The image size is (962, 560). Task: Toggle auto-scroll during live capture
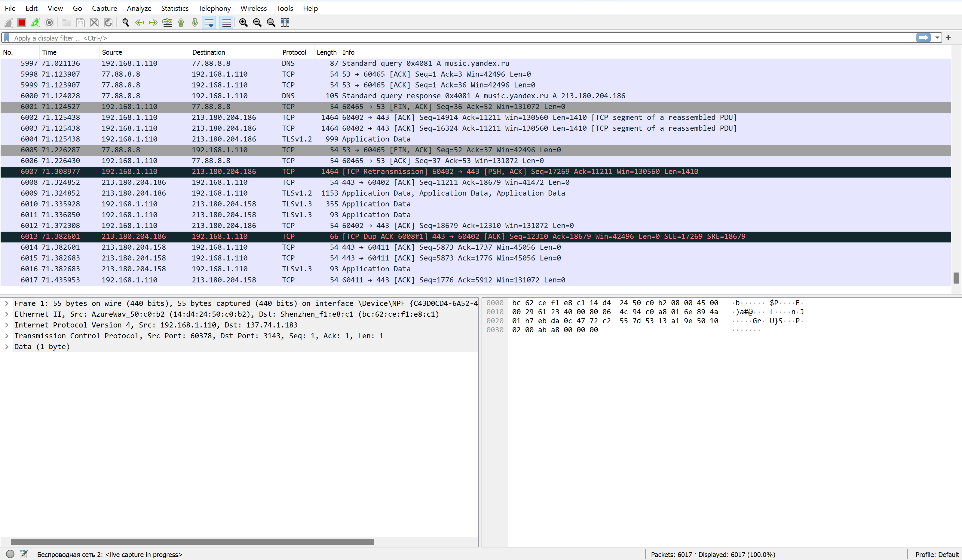209,23
